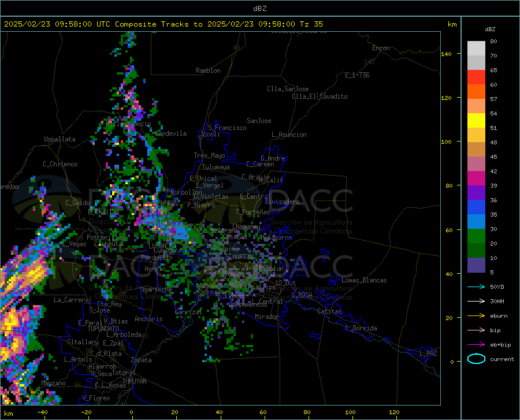Click the 'Lomas_Blancas' map label

click(x=364, y=280)
